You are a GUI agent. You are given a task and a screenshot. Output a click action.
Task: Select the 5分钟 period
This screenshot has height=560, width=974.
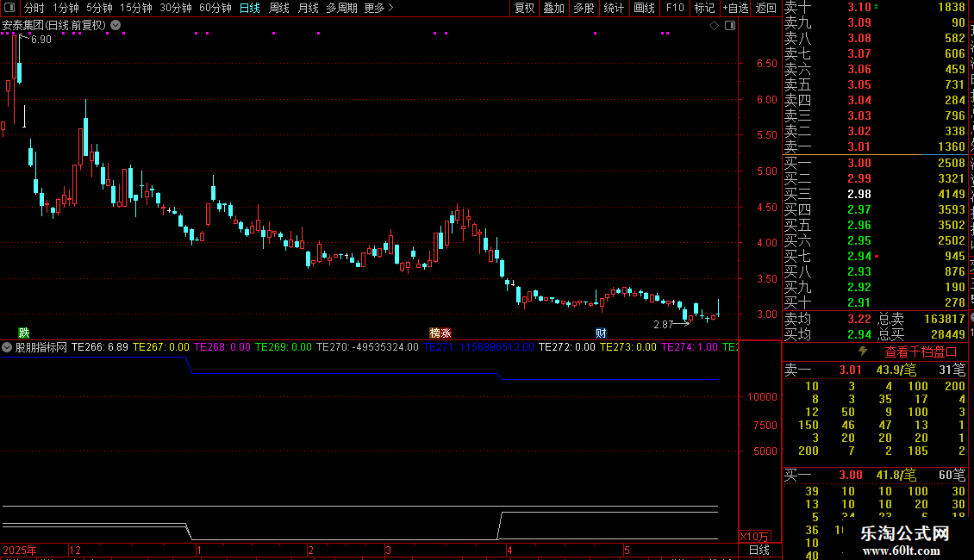pos(99,8)
